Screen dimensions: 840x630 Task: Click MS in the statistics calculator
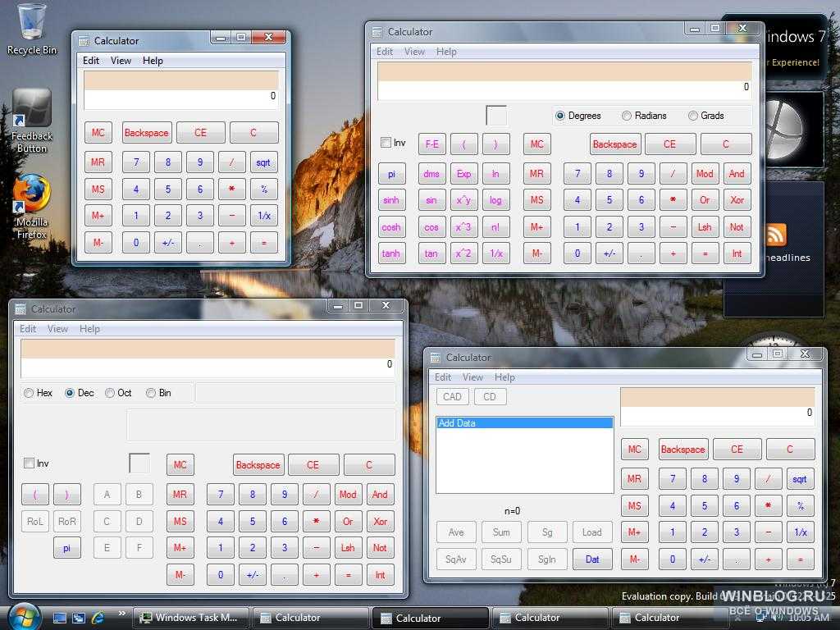tap(635, 505)
